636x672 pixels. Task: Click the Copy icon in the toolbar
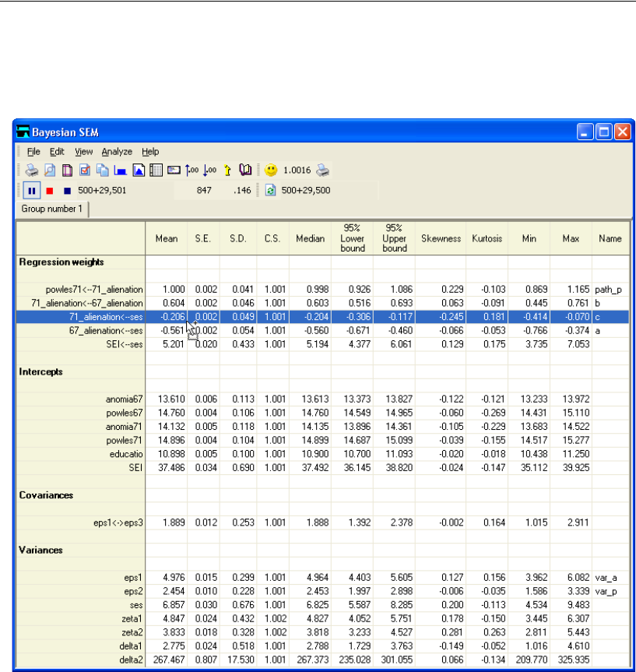103,170
